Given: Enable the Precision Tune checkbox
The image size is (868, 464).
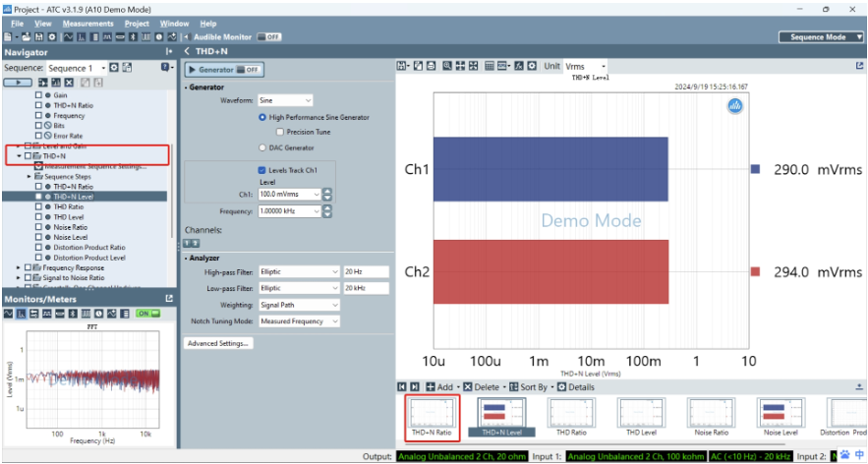Looking at the screenshot, I should 280,131.
